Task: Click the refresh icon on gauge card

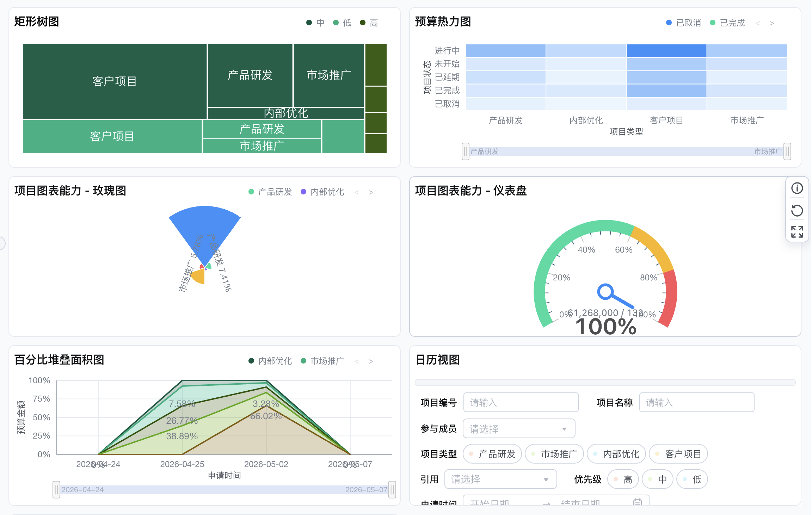Action: coord(797,210)
